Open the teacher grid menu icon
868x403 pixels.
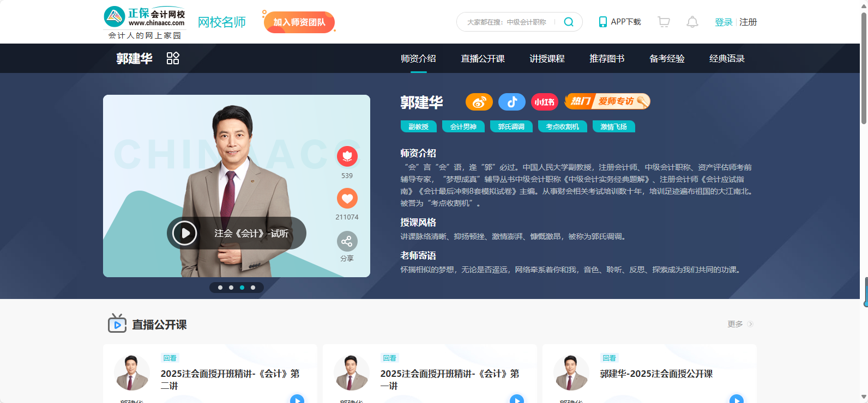[x=173, y=58]
